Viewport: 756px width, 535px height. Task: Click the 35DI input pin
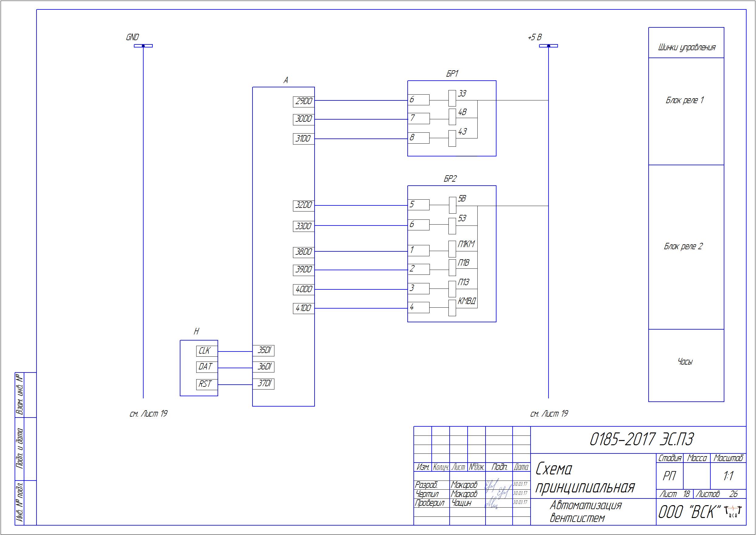click(x=263, y=351)
